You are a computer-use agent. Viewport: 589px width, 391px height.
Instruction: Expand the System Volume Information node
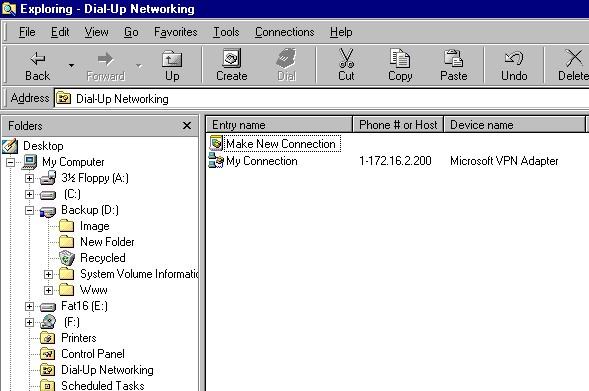(x=48, y=275)
